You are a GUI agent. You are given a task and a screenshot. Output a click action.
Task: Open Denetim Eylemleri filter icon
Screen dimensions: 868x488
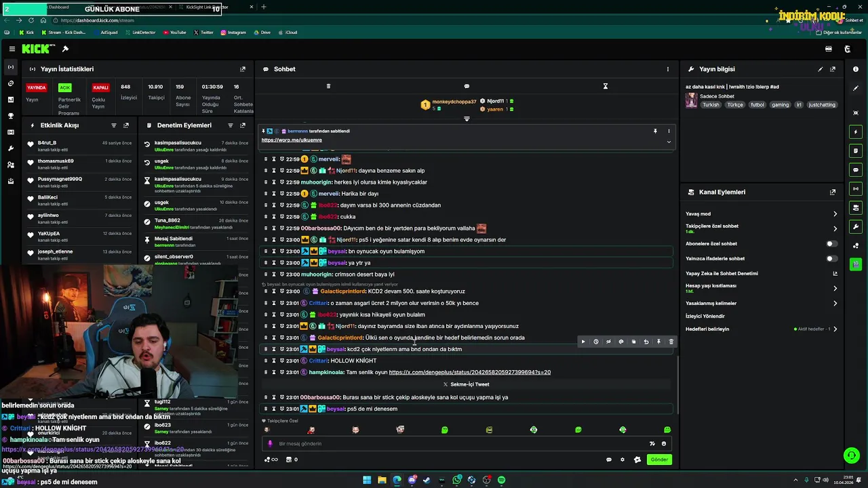[230, 125]
